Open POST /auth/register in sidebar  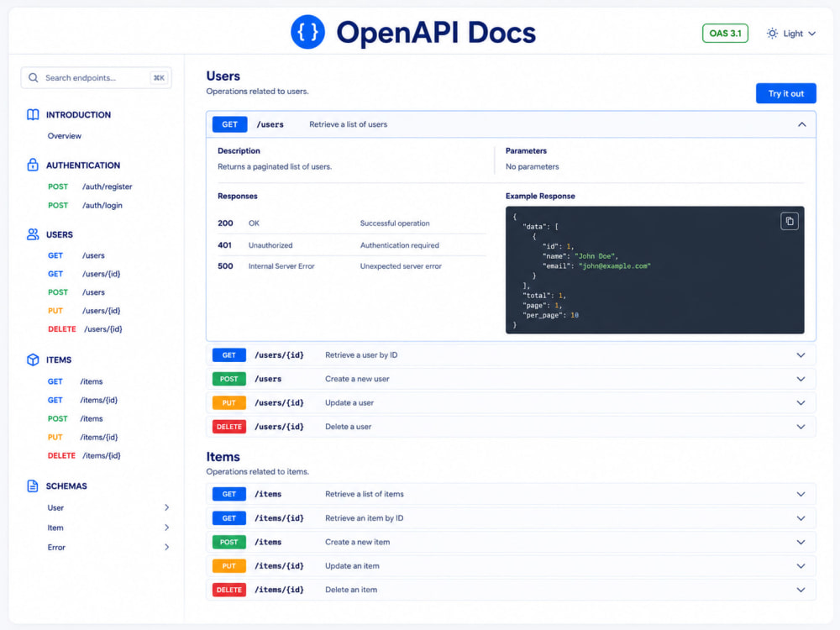click(x=90, y=186)
